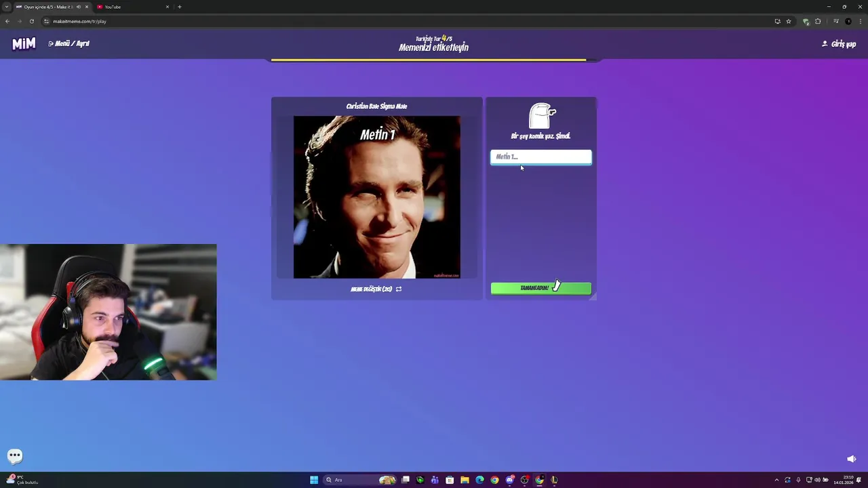This screenshot has height=488, width=868.
Task: Click the install app icon in address bar
Action: 778,21
